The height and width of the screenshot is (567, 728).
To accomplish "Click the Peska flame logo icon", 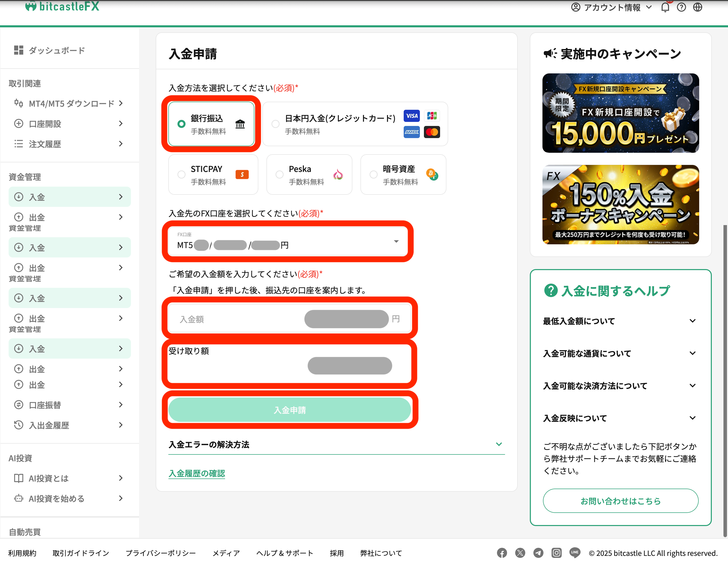I will [338, 174].
